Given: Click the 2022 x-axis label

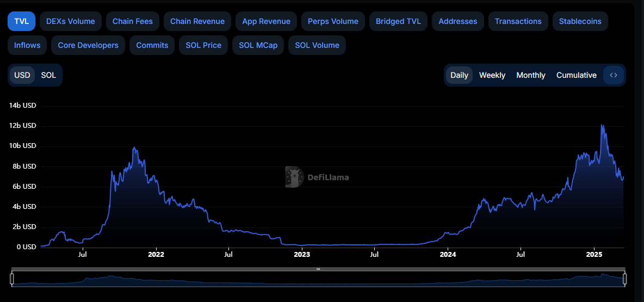Looking at the screenshot, I should [x=156, y=254].
